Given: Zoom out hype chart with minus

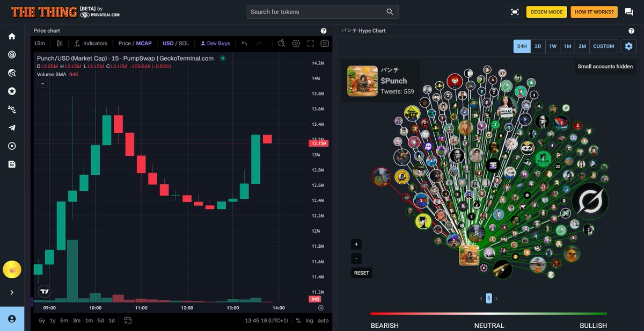Looking at the screenshot, I should tap(356, 258).
